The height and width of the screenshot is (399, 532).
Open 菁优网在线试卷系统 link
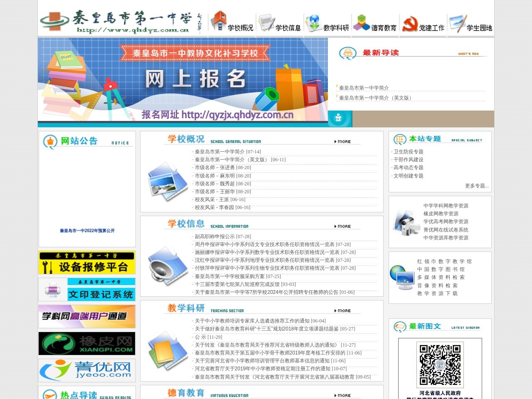[446, 230]
